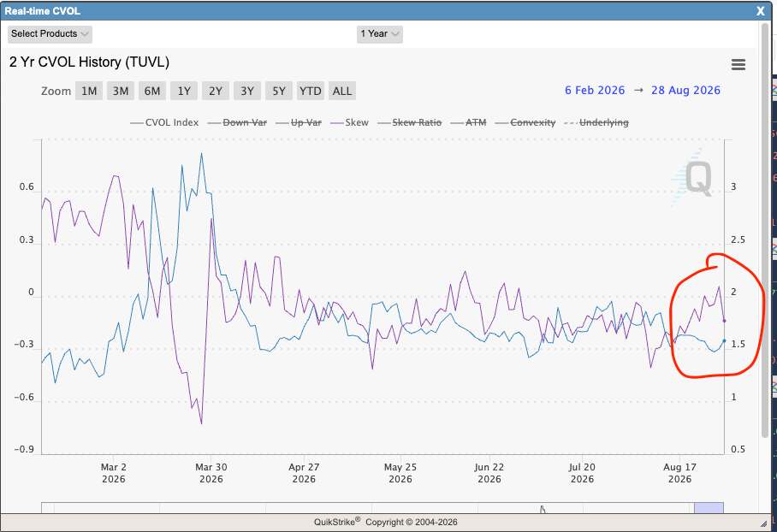Open the 1 Year period dropdown
This screenshot has width=777, height=532.
(380, 33)
